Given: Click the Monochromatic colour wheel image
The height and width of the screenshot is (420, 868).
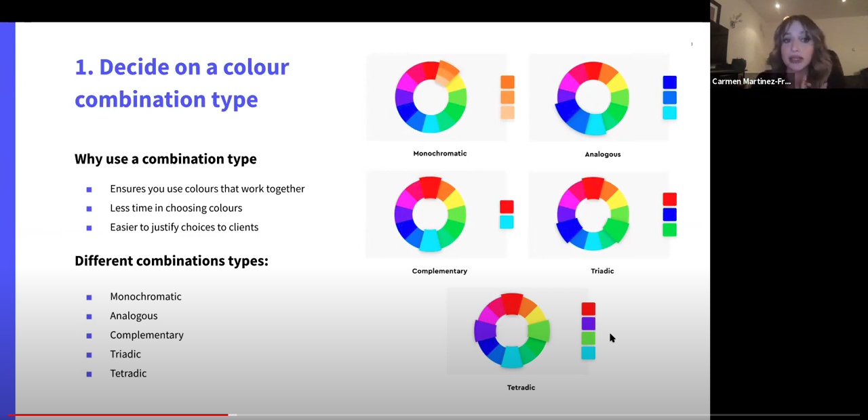Looking at the screenshot, I should tap(431, 97).
